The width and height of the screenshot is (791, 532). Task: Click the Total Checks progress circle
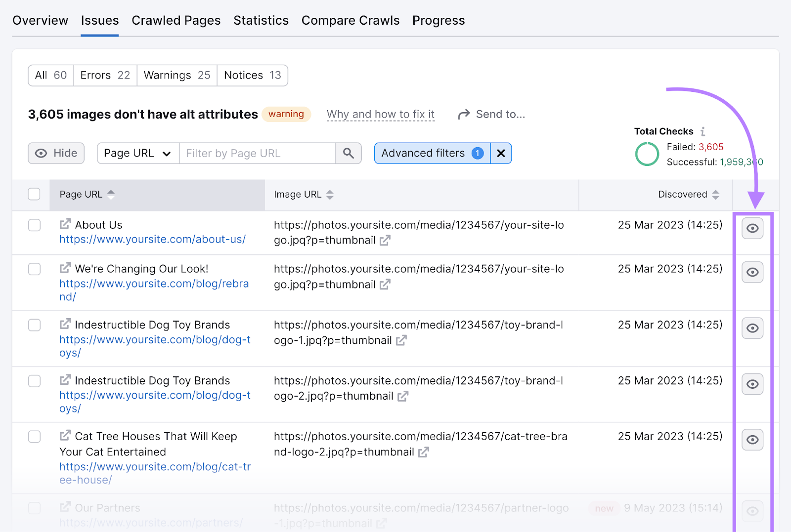click(x=647, y=154)
